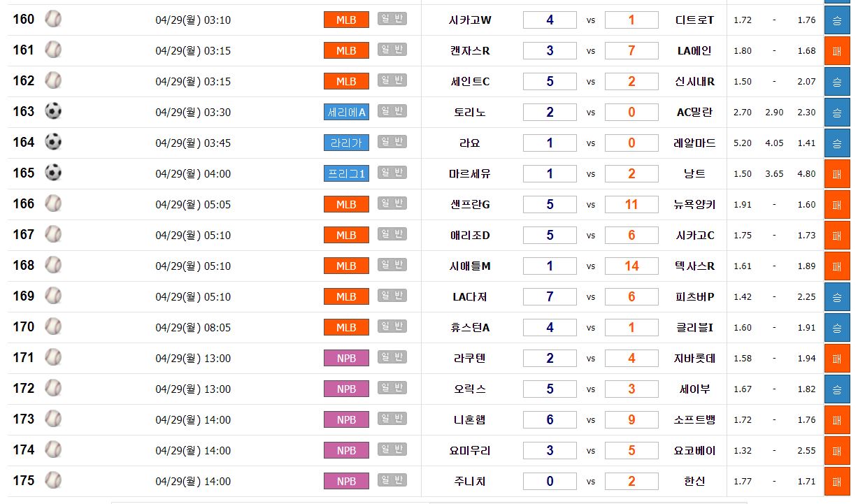Image resolution: width=858 pixels, height=504 pixels.
Task: Select the NPB league tag in row 172
Action: point(346,389)
